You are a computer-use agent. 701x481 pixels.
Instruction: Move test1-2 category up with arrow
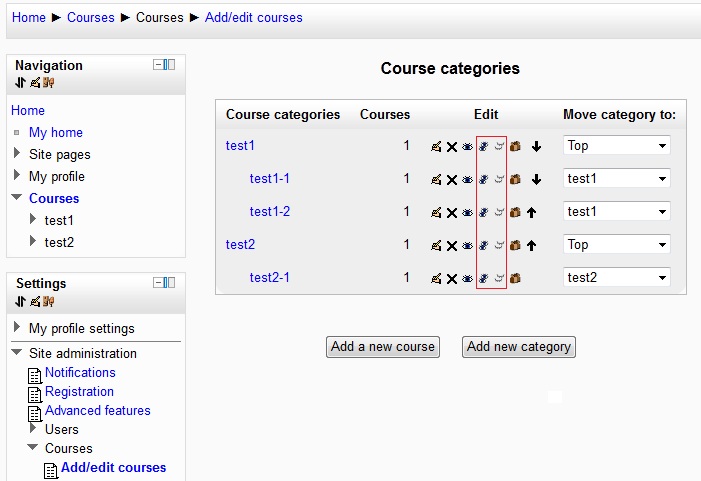pyautogui.click(x=531, y=212)
